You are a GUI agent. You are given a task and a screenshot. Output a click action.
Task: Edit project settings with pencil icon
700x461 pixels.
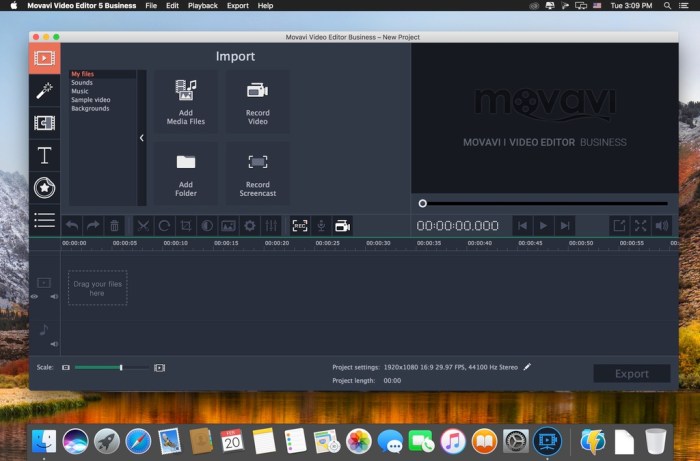point(527,367)
